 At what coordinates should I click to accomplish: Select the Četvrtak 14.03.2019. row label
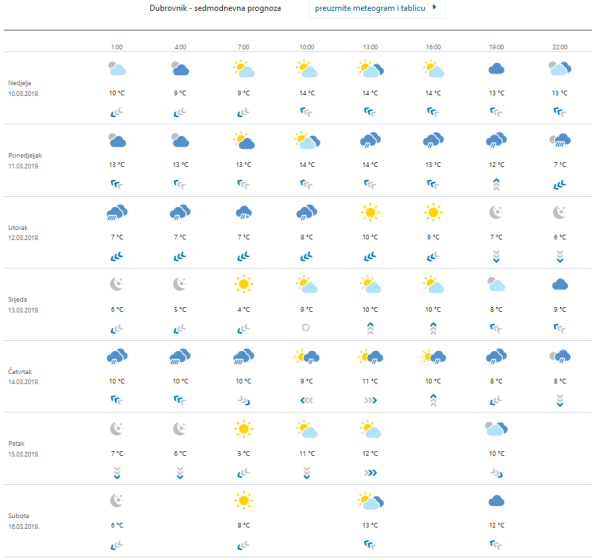(x=27, y=376)
